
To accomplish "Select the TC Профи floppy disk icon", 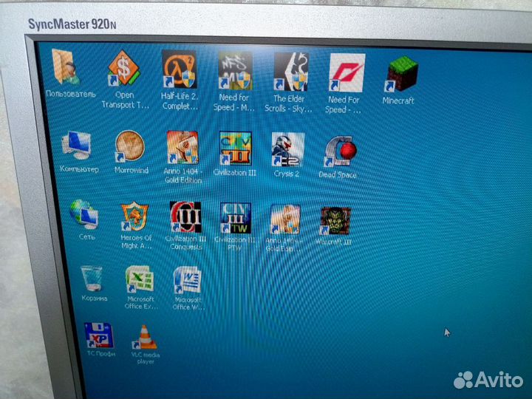I will [x=99, y=335].
